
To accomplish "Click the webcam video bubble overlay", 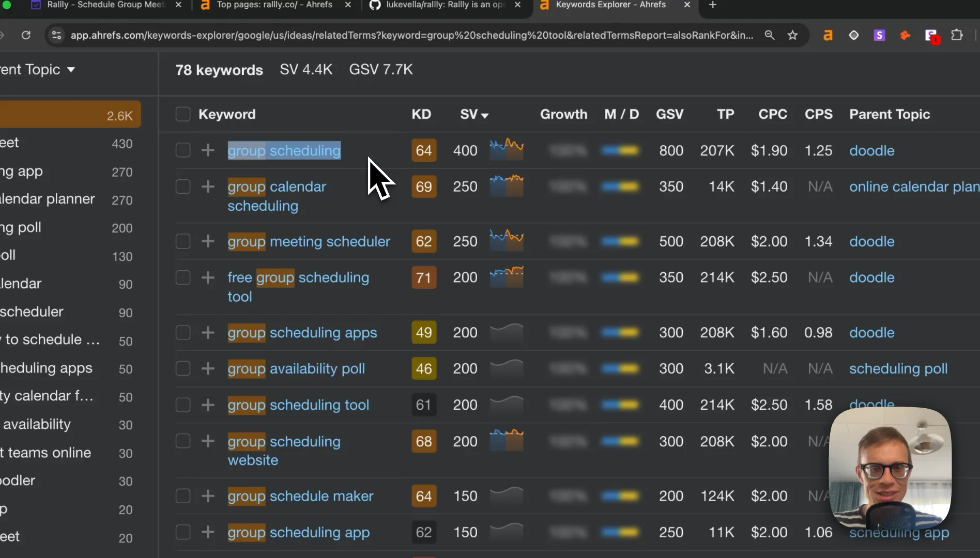I will [x=890, y=468].
